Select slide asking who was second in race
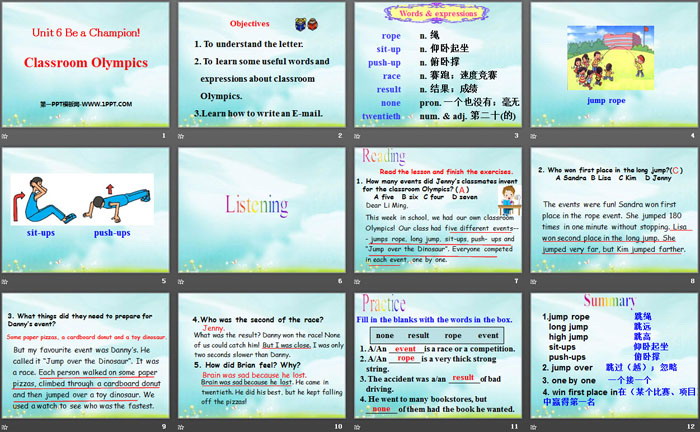The width and height of the screenshot is (700, 432). (262, 356)
